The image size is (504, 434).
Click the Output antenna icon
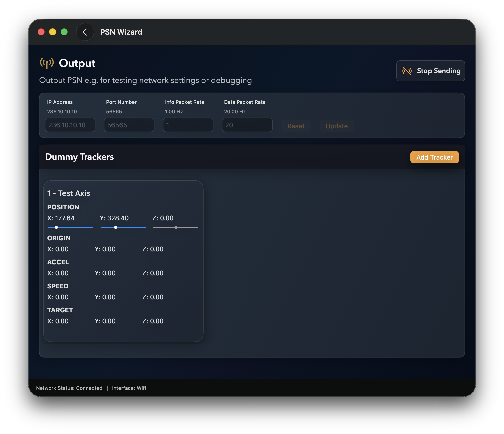(x=47, y=63)
